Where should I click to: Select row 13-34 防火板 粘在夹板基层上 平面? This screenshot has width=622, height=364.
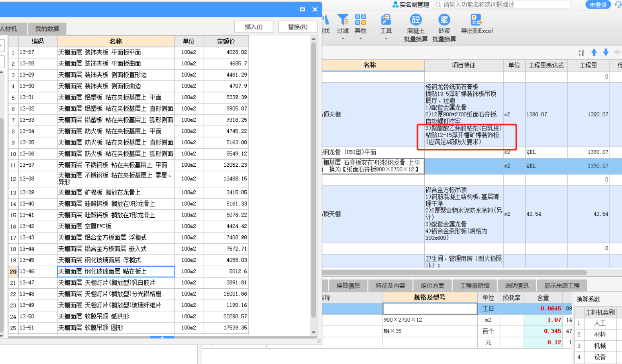(128, 131)
